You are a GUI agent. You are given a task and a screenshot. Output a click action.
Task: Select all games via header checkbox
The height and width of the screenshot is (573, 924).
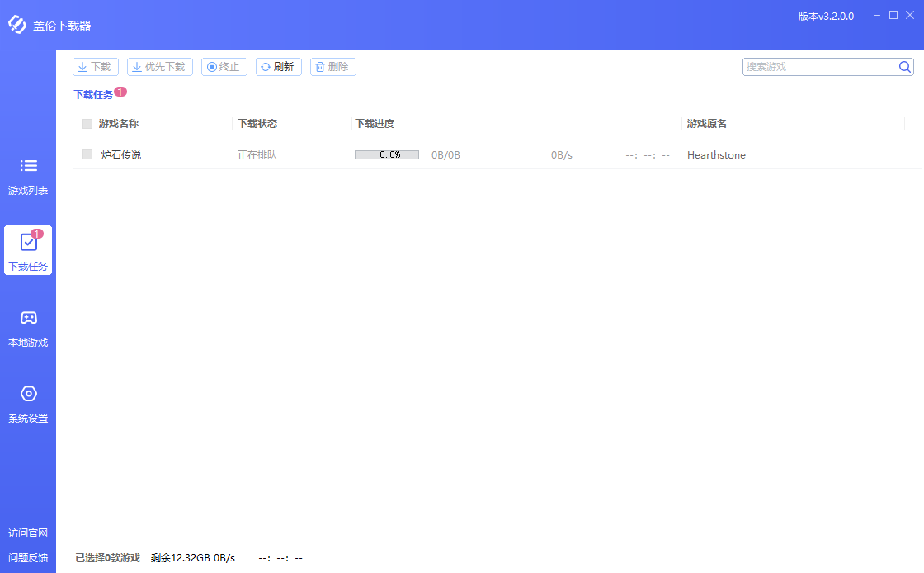point(87,123)
